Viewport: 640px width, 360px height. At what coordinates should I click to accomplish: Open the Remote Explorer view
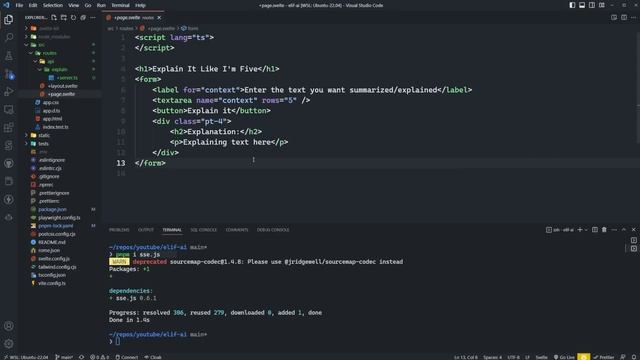[9, 109]
